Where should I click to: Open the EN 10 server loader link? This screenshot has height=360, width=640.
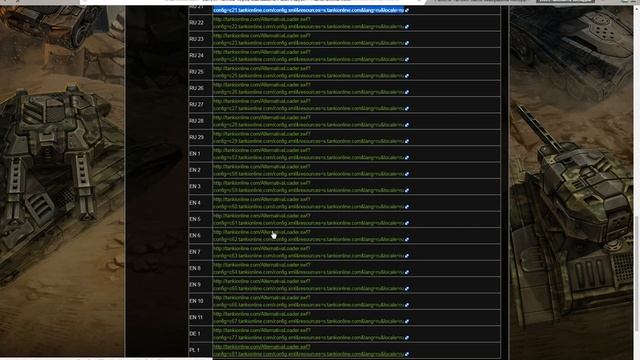click(308, 301)
